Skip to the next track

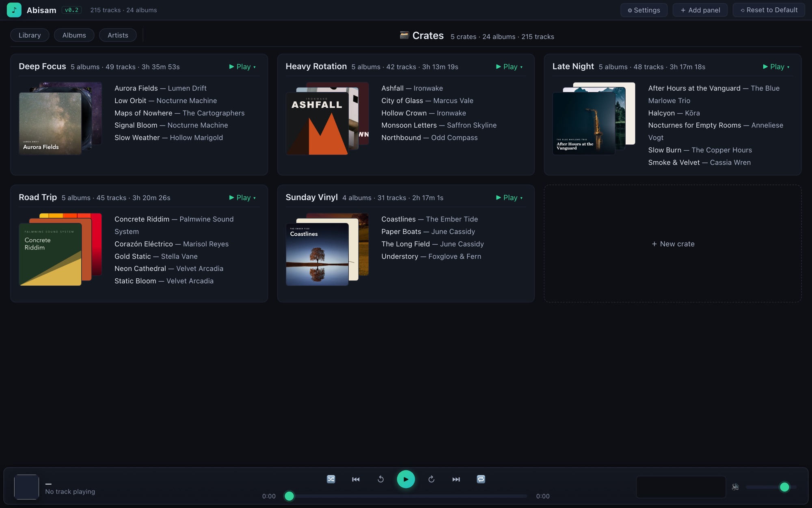[x=456, y=479]
